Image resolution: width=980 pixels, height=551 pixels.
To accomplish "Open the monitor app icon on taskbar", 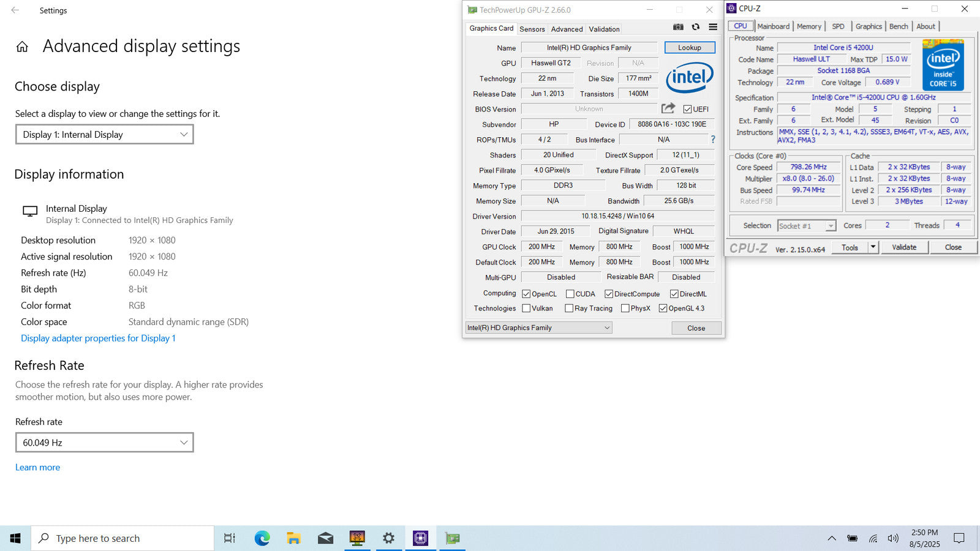I will (357, 538).
